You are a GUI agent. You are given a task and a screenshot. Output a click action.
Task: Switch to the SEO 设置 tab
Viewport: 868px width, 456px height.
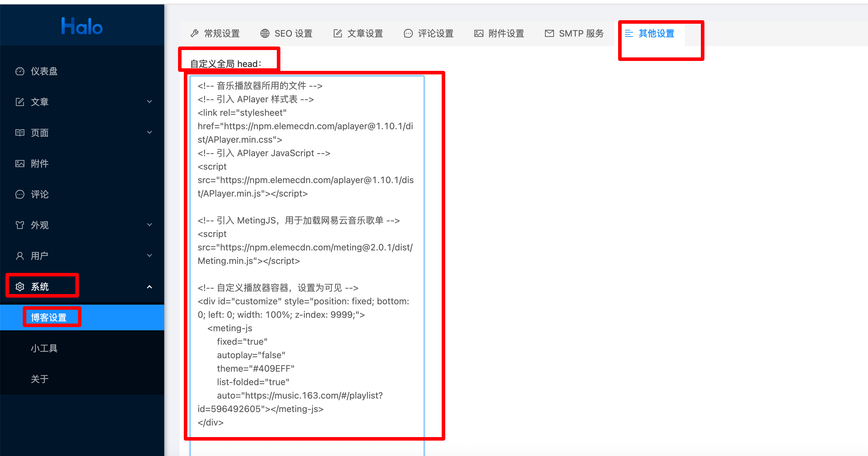[x=286, y=33]
